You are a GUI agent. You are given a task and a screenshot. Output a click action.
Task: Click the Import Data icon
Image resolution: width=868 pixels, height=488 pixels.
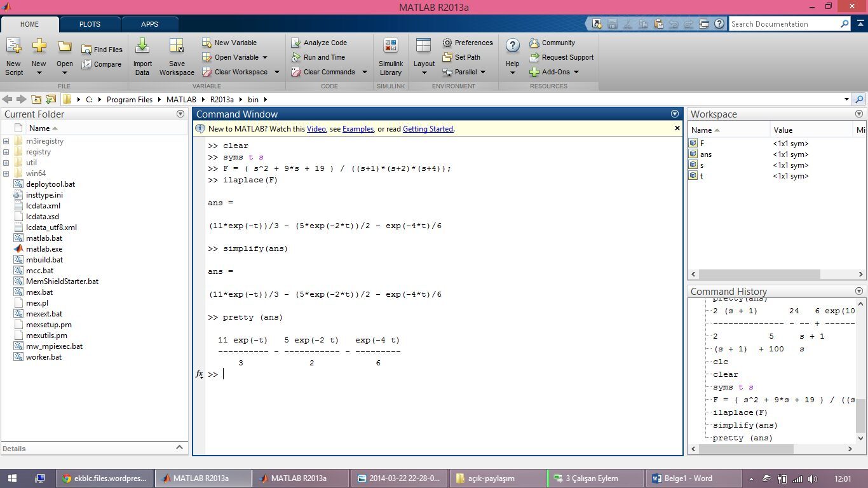(142, 46)
